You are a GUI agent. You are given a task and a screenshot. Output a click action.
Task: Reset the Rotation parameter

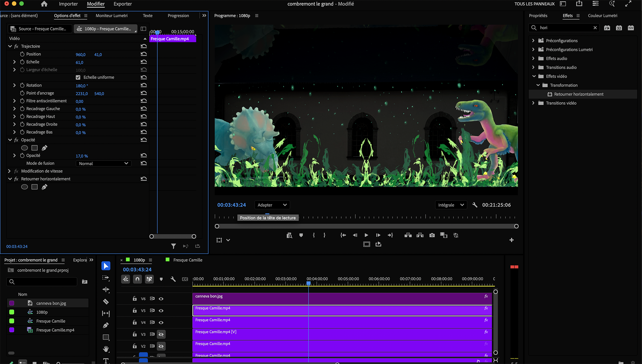tap(143, 85)
